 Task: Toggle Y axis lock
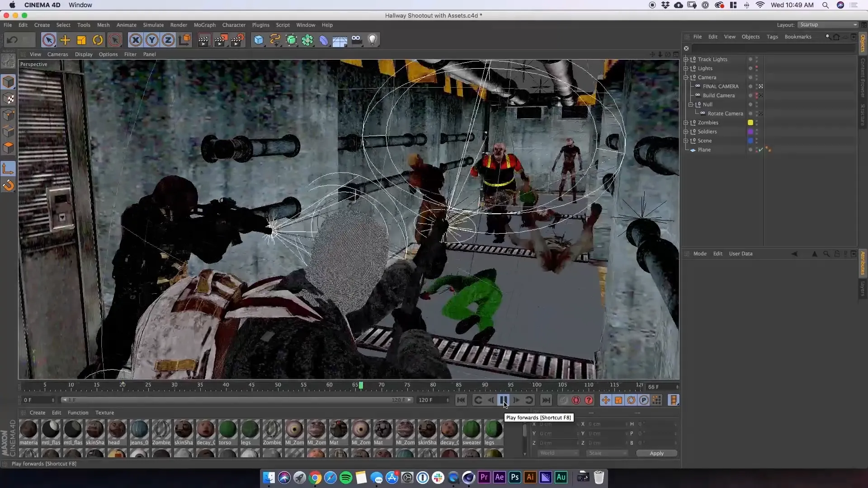[x=152, y=40]
